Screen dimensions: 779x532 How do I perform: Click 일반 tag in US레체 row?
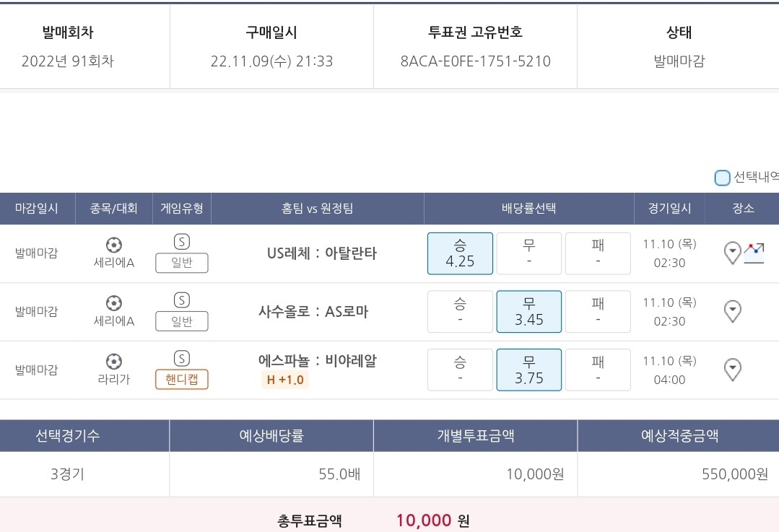(182, 263)
